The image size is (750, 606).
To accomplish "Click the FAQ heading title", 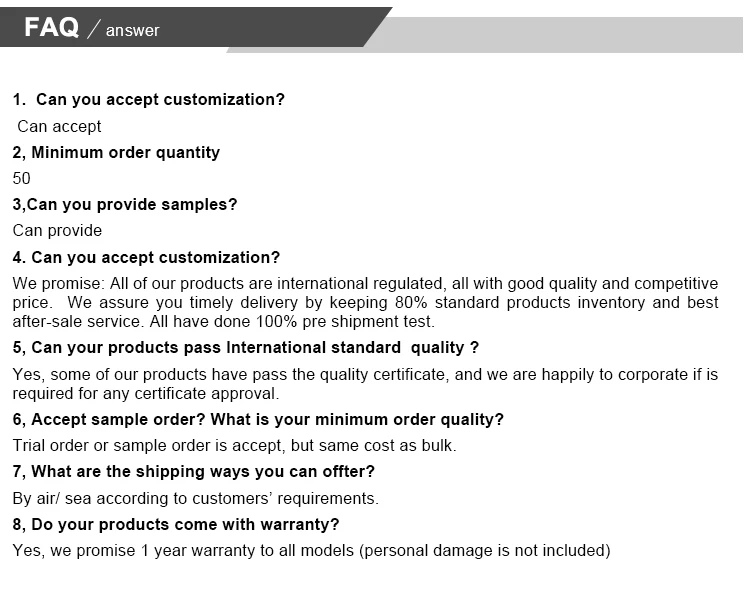I will (51, 28).
